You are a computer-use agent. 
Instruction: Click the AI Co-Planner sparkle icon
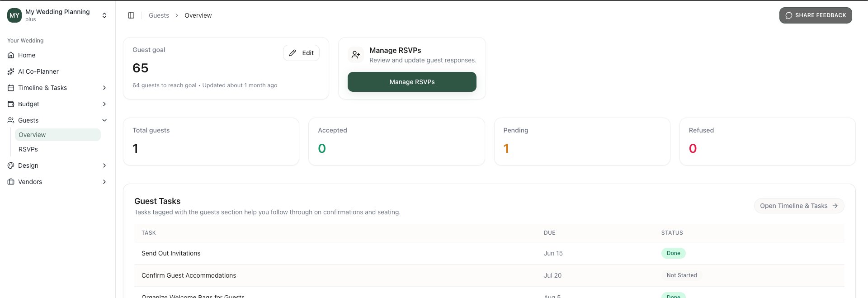[11, 71]
